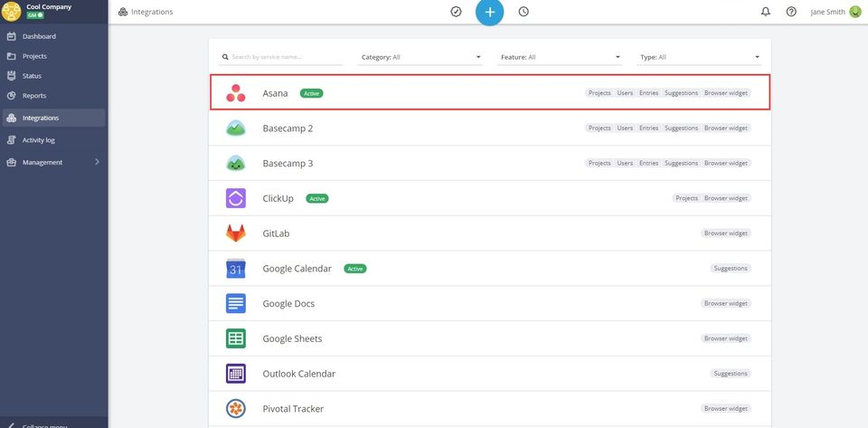Image resolution: width=868 pixels, height=428 pixels.
Task: Open the Pivotal Tracker integration name
Action: [x=293, y=409]
